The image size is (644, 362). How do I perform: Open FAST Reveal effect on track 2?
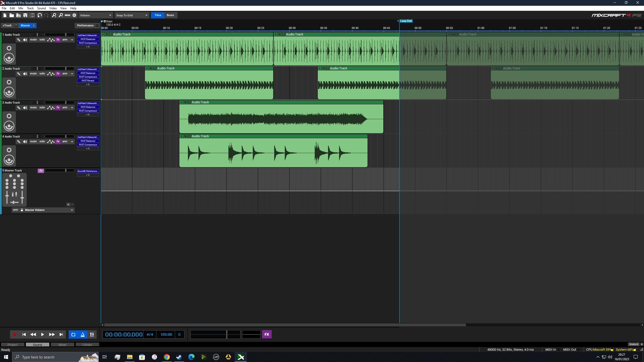(x=88, y=81)
